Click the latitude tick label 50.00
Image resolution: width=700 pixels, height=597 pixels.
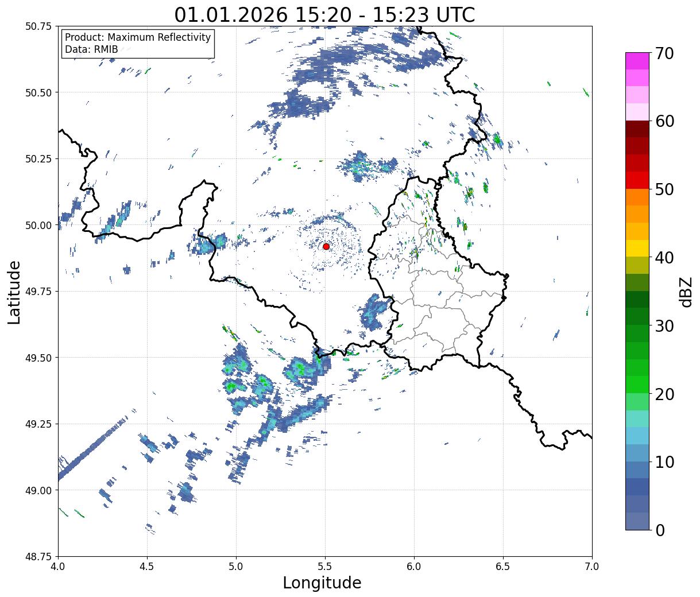point(38,225)
